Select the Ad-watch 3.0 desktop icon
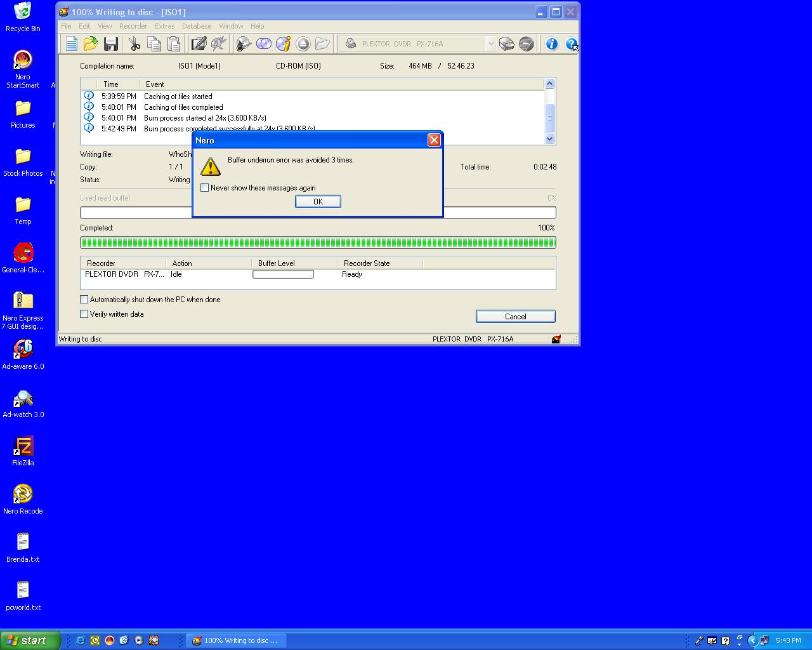 click(x=23, y=403)
